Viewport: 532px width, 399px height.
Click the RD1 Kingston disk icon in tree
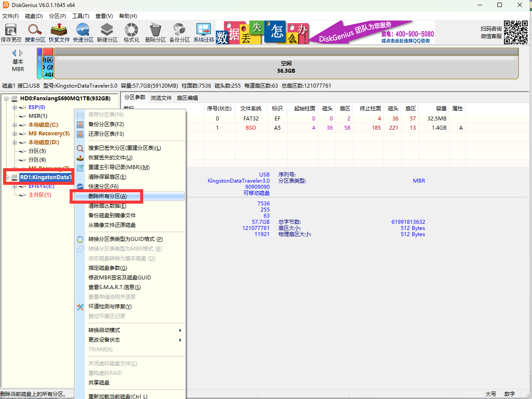coord(14,177)
